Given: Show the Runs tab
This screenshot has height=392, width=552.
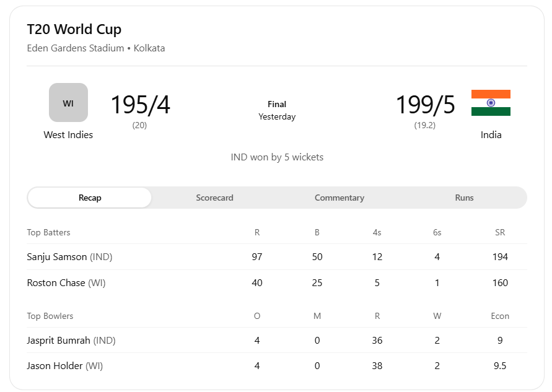Looking at the screenshot, I should click(x=464, y=198).
